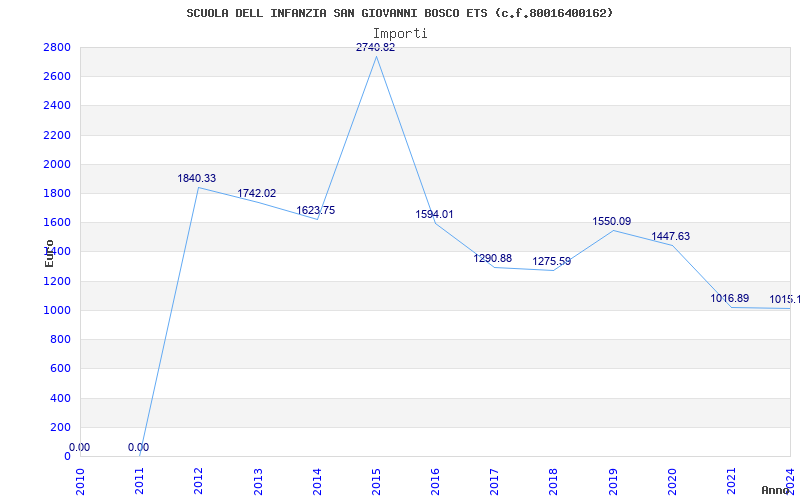
Task: Select the 2018 x-axis year label
Action: click(x=554, y=482)
